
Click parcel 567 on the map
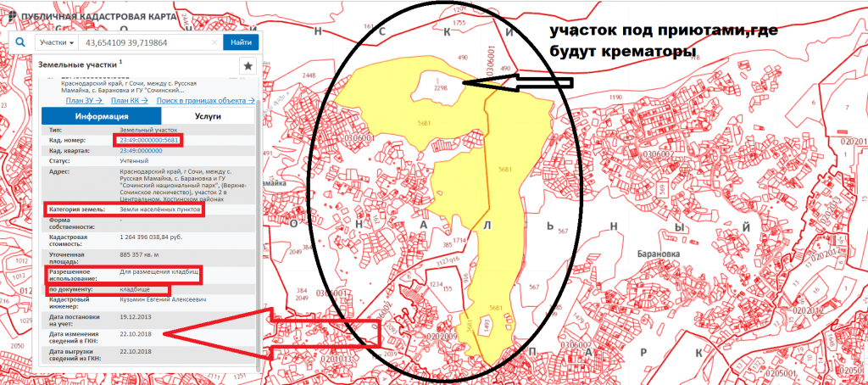click(x=534, y=287)
